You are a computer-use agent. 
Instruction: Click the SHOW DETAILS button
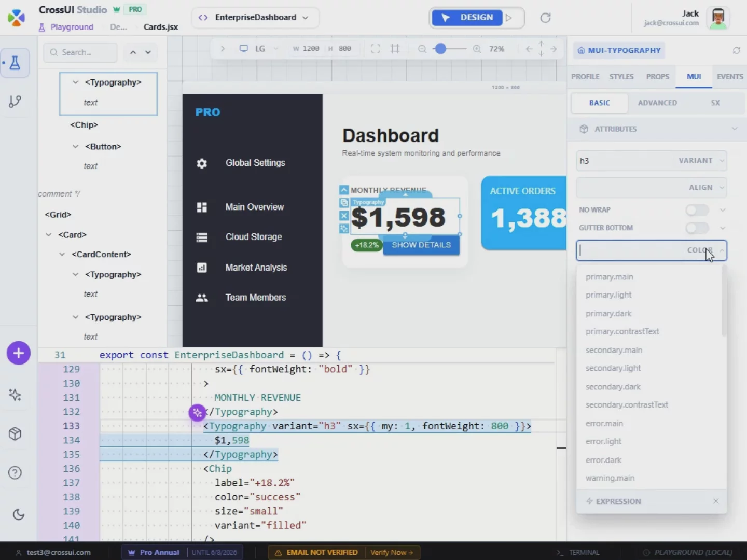[x=421, y=245]
